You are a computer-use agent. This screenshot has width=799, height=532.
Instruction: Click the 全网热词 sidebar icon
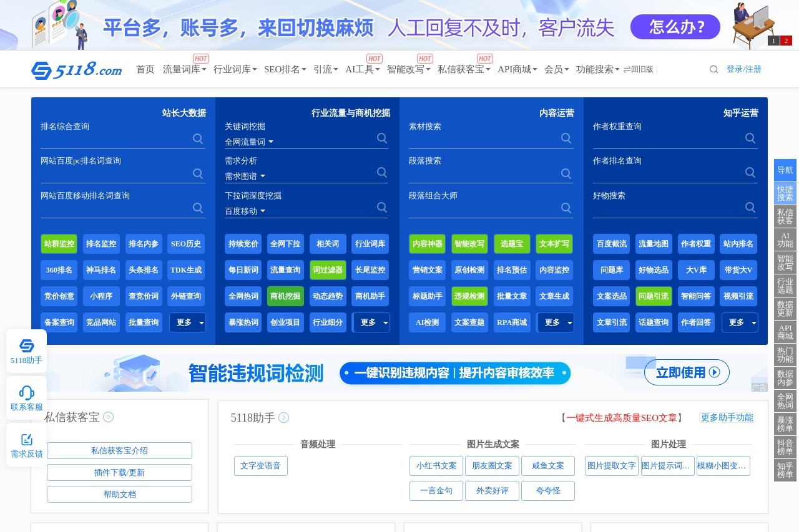[785, 402]
